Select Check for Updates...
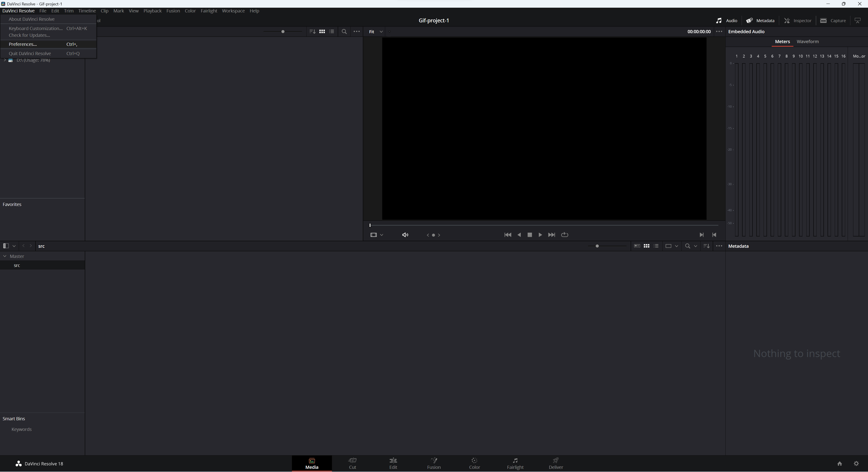The width and height of the screenshot is (868, 472). [x=29, y=35]
